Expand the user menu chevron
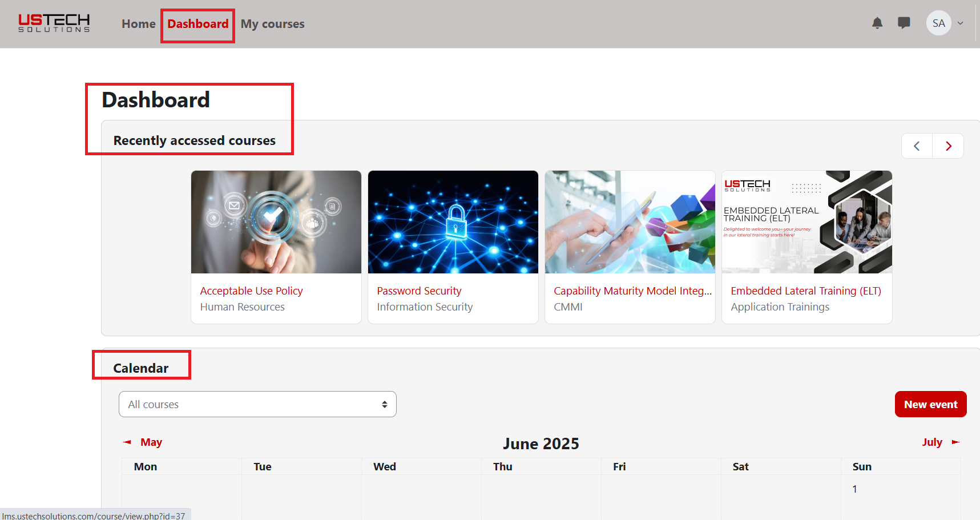This screenshot has height=520, width=980. pos(961,23)
